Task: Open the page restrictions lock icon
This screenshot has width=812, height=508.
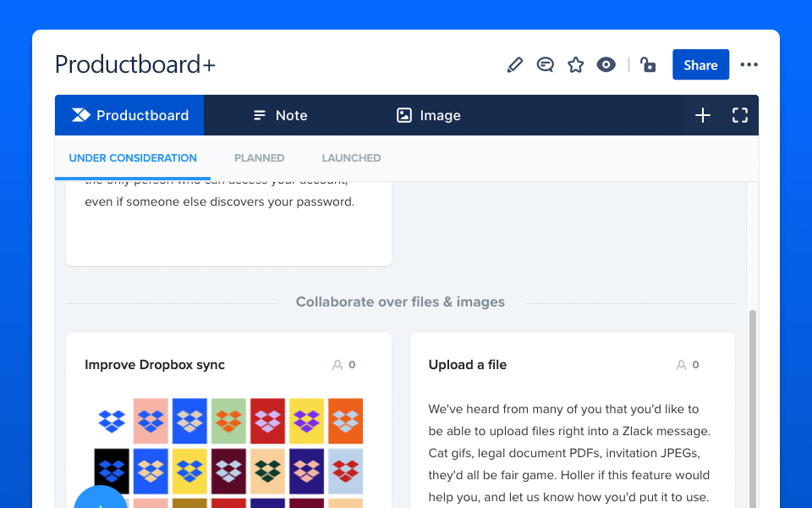Action: 648,65
